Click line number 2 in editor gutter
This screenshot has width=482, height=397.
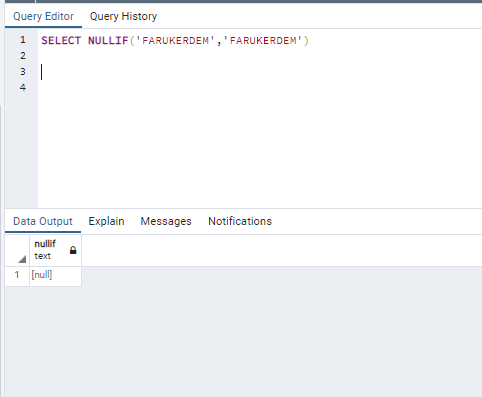tap(23, 56)
